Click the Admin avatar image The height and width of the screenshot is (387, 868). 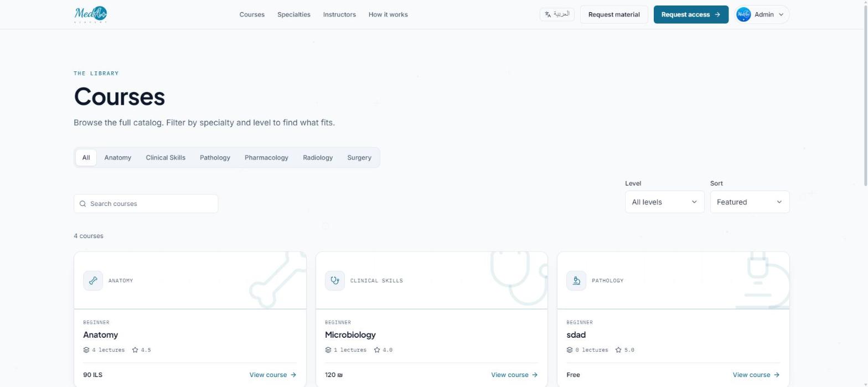coord(743,14)
